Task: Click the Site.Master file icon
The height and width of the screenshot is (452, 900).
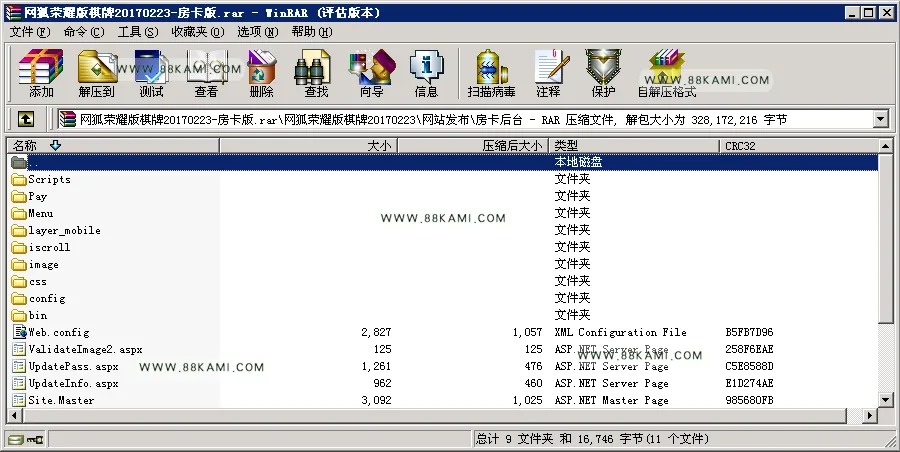Action: [19, 400]
